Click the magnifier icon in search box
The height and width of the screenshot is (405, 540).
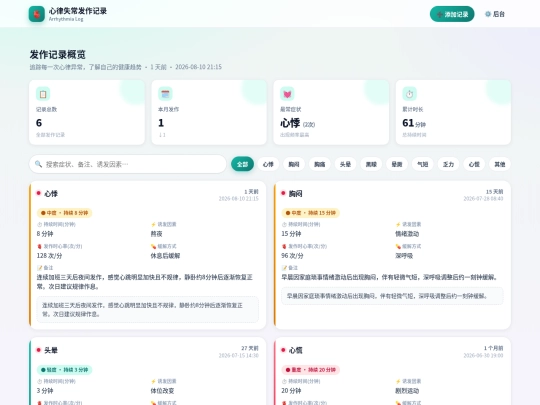39,164
